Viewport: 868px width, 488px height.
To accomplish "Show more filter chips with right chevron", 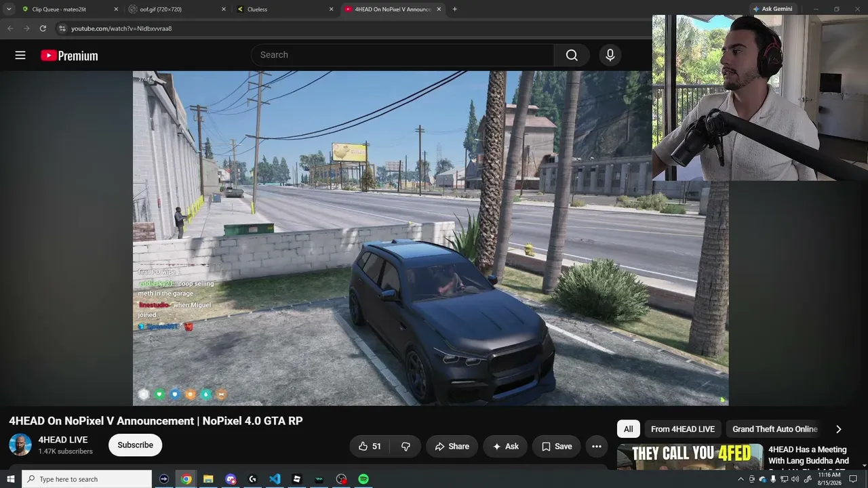I will [x=839, y=429].
